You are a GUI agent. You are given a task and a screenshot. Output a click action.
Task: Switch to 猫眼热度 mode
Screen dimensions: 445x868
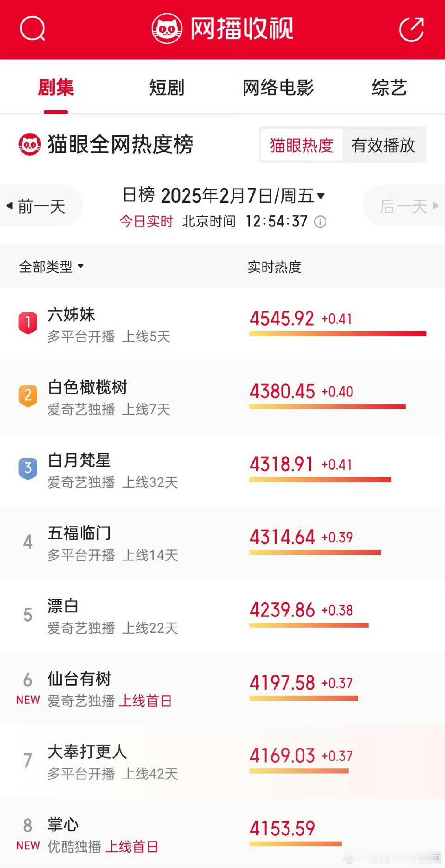click(x=301, y=145)
